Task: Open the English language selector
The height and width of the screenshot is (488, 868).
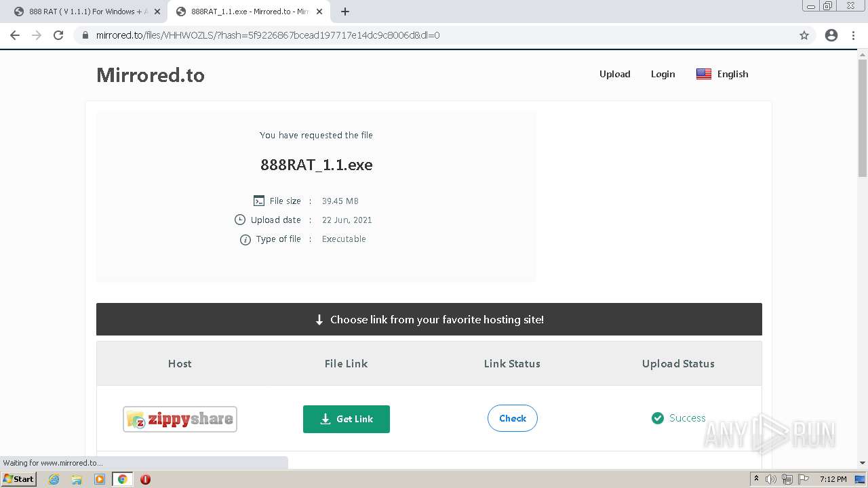Action: (722, 74)
